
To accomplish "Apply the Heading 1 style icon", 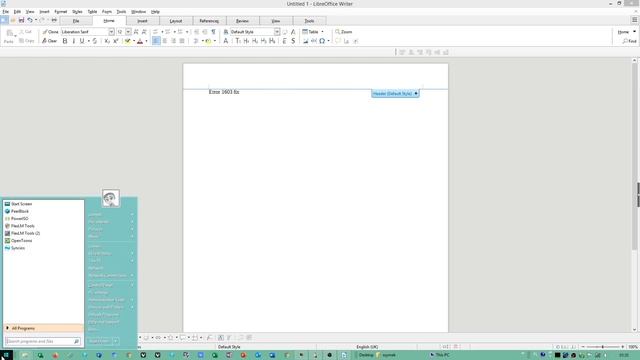I will pyautogui.click(x=247, y=41).
